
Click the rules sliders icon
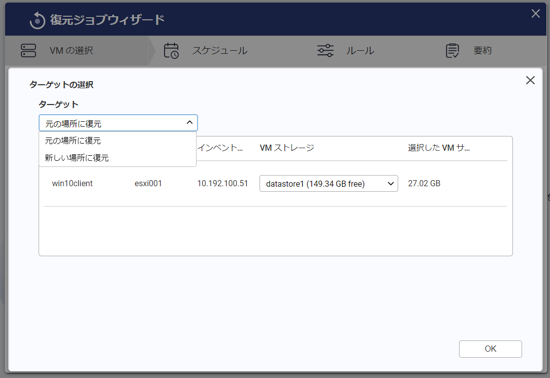click(x=326, y=50)
